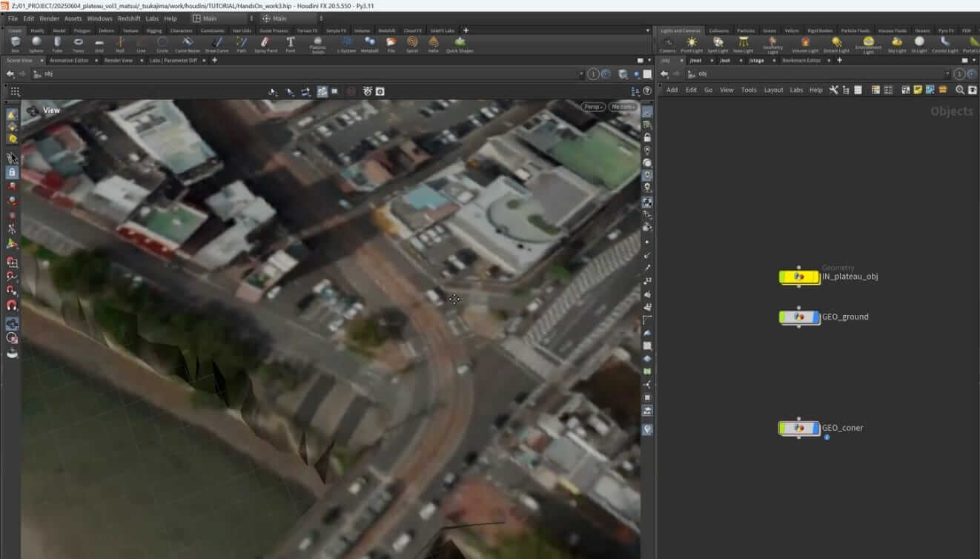Click Add in network editor menu

(x=672, y=90)
